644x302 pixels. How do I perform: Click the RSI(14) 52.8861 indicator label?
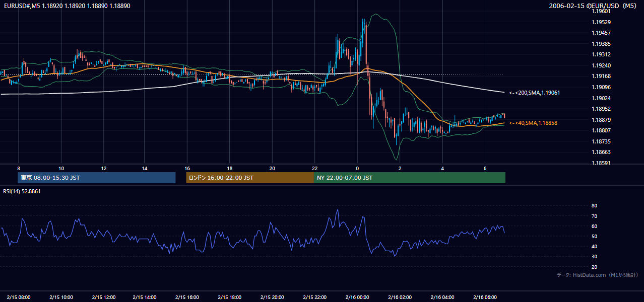point(22,191)
